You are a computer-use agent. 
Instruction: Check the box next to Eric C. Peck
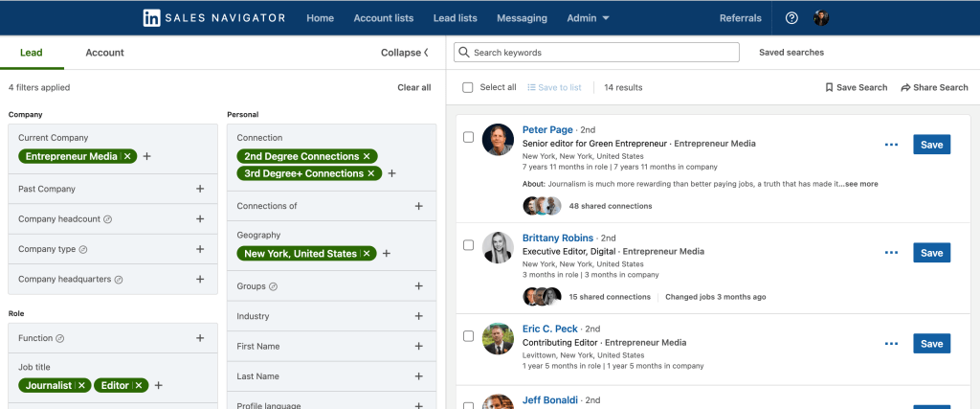click(x=468, y=336)
